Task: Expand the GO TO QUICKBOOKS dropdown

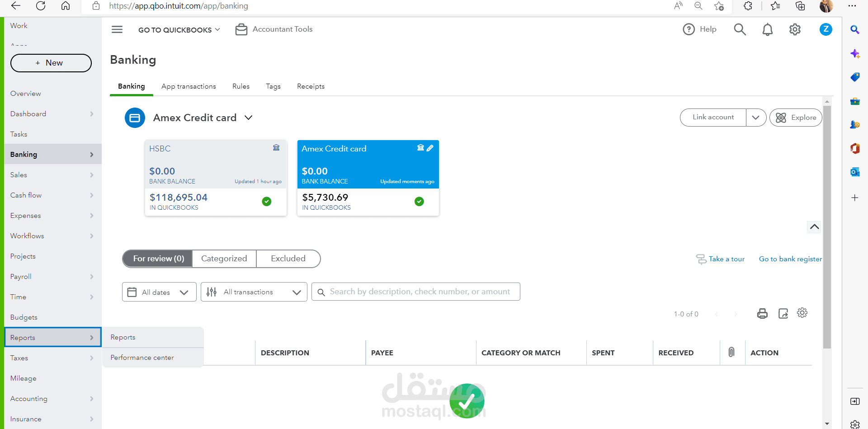Action: pos(179,30)
